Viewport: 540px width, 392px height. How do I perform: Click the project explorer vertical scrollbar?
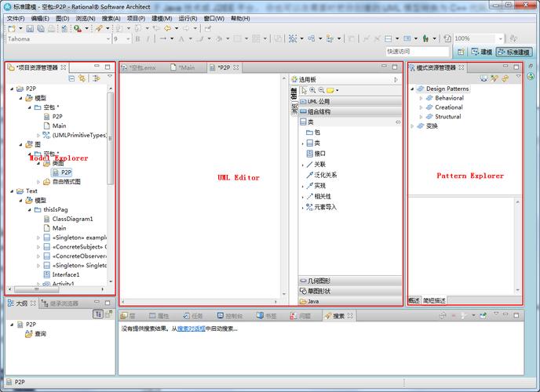tap(110, 137)
